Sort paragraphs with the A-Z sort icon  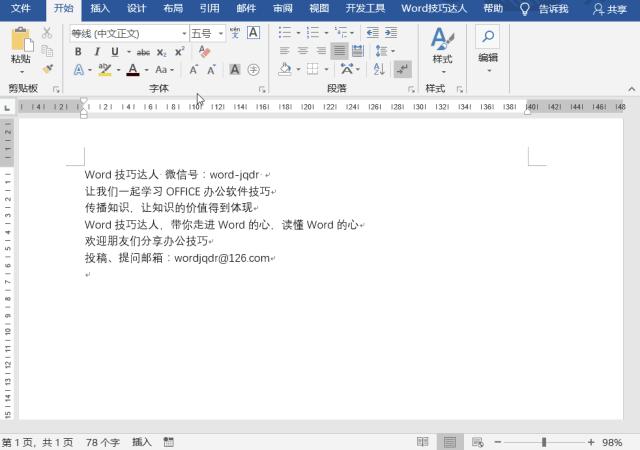pyautogui.click(x=379, y=69)
